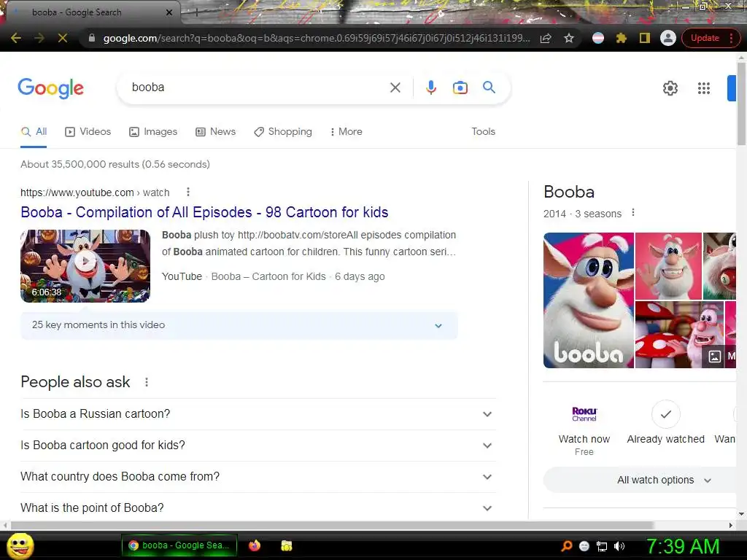Click the share page icon in address bar
The image size is (747, 560).
[x=546, y=38]
